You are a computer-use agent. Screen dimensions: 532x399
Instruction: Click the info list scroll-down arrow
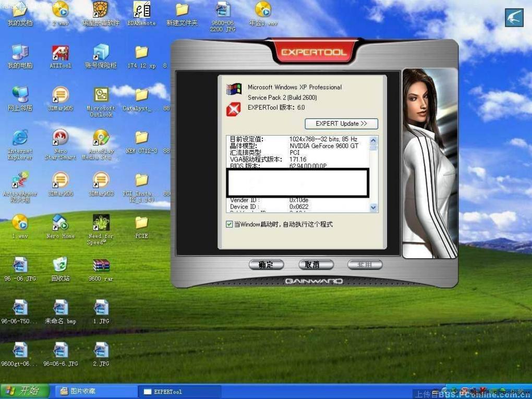coord(373,207)
